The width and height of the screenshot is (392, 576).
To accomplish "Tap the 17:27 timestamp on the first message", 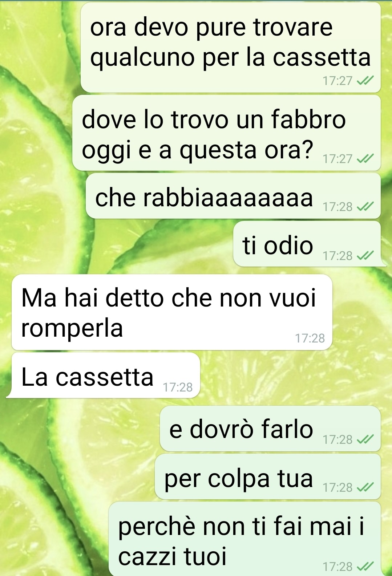I will point(338,81).
